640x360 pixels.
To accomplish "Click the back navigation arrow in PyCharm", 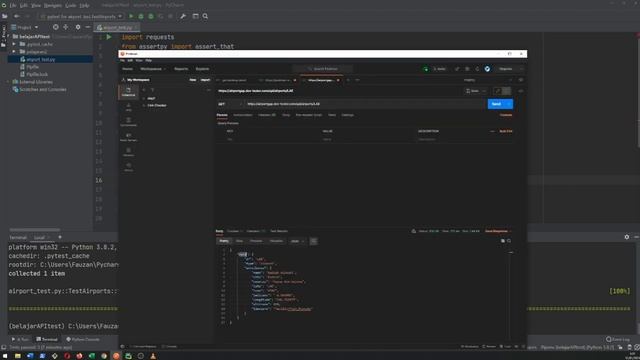I will tap(17, 16).
